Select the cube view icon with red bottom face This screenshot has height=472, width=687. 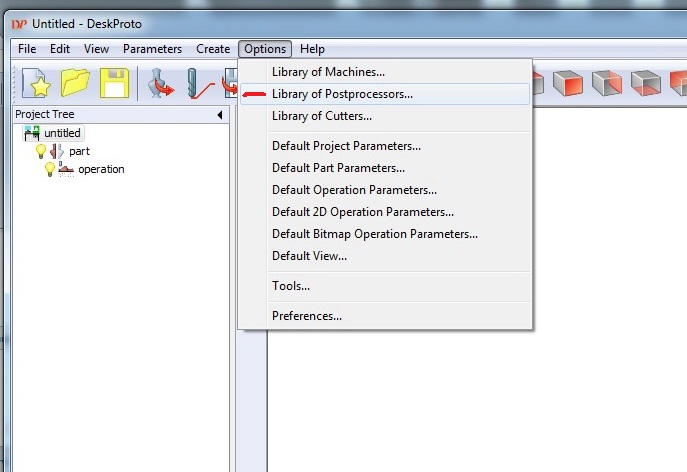(646, 83)
